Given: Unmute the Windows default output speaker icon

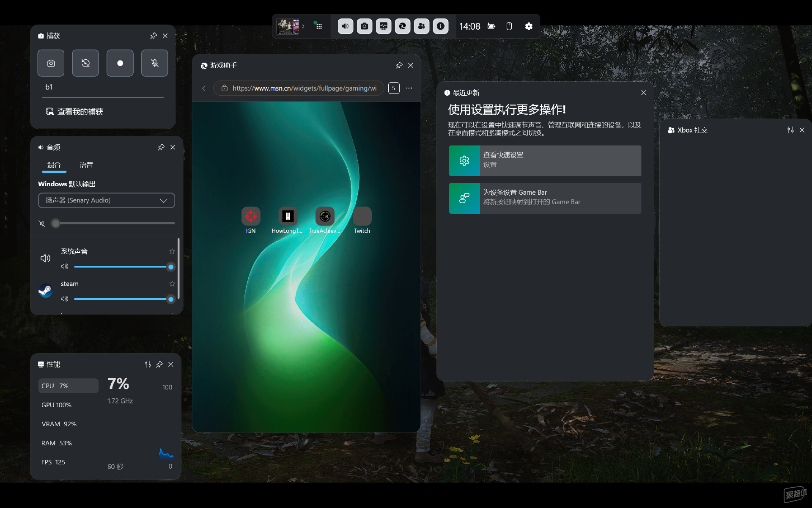Looking at the screenshot, I should pyautogui.click(x=42, y=223).
